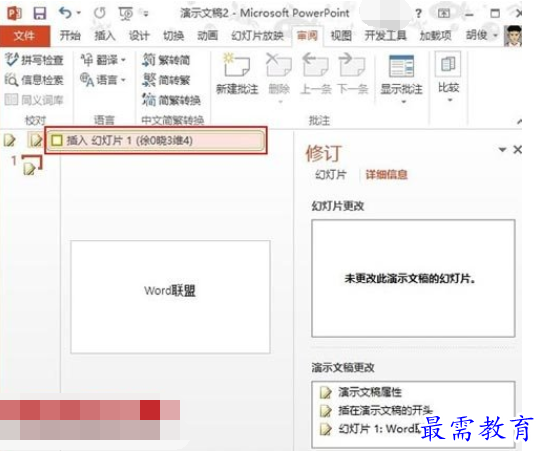Viewport: 542px width, 460px height.
Task: Switch to the 幻灯片放映 ribbon tab
Action: 258,35
